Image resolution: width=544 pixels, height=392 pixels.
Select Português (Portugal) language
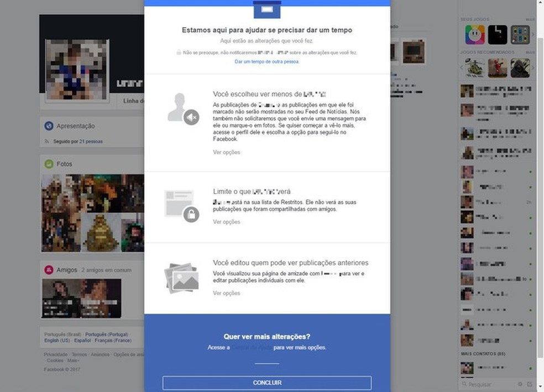(x=107, y=334)
